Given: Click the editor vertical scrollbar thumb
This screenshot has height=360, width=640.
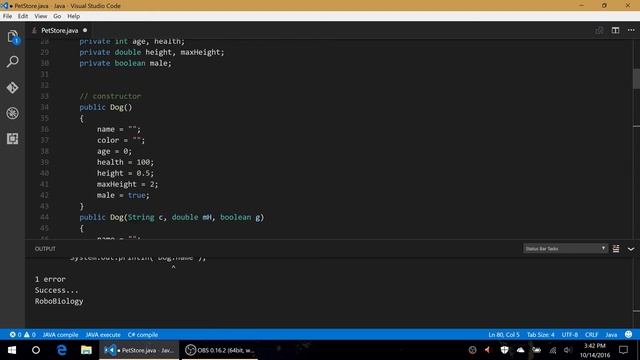Looking at the screenshot, I should [x=636, y=79].
